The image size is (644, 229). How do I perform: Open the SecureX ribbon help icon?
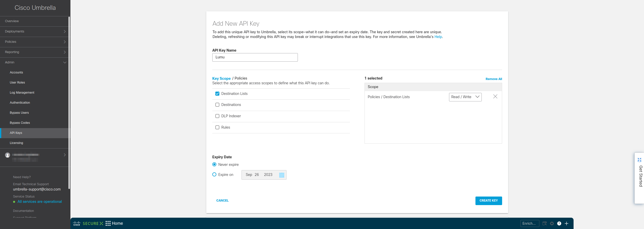tap(559, 223)
